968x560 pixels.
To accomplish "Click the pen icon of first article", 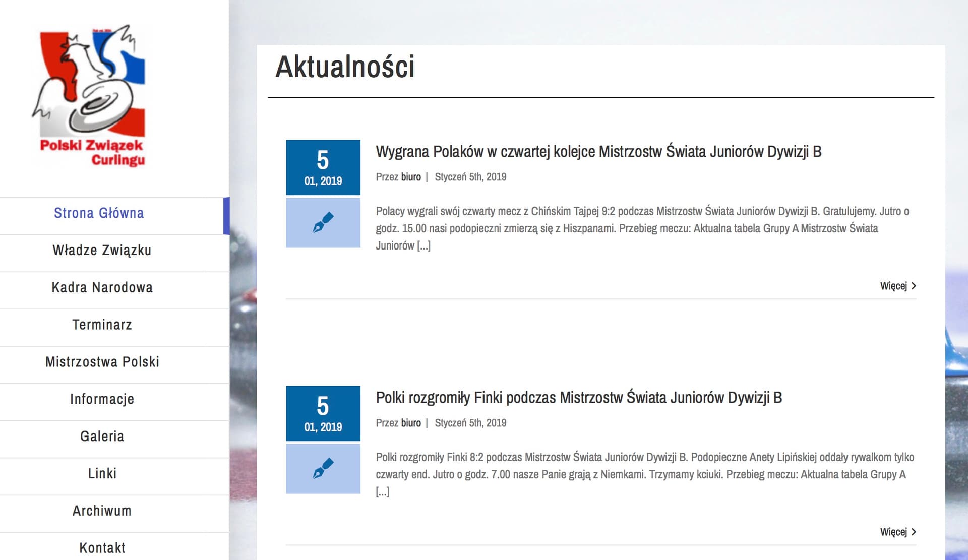I will (323, 222).
